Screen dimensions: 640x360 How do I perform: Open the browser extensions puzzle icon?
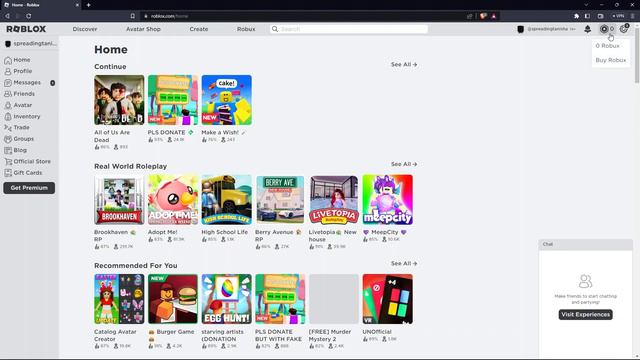click(x=576, y=16)
